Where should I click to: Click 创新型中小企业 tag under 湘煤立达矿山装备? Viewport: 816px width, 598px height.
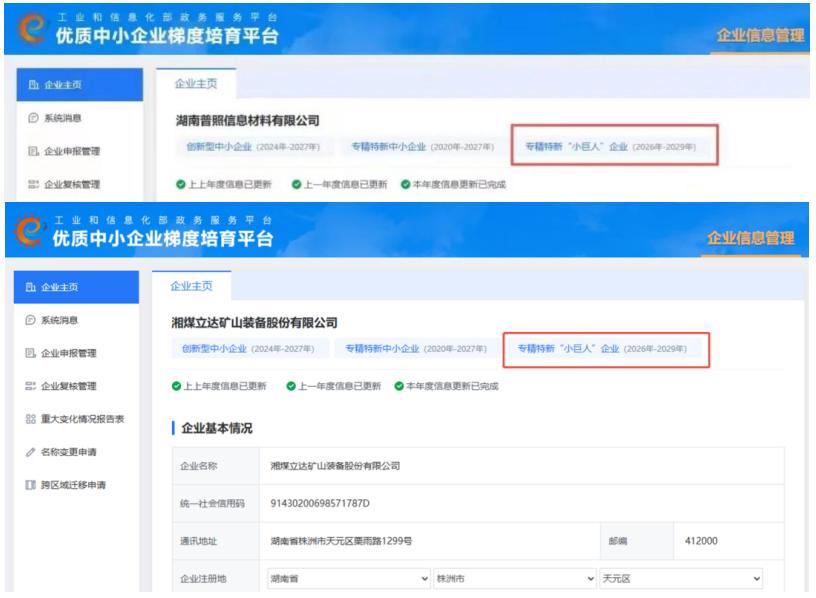click(x=248, y=349)
